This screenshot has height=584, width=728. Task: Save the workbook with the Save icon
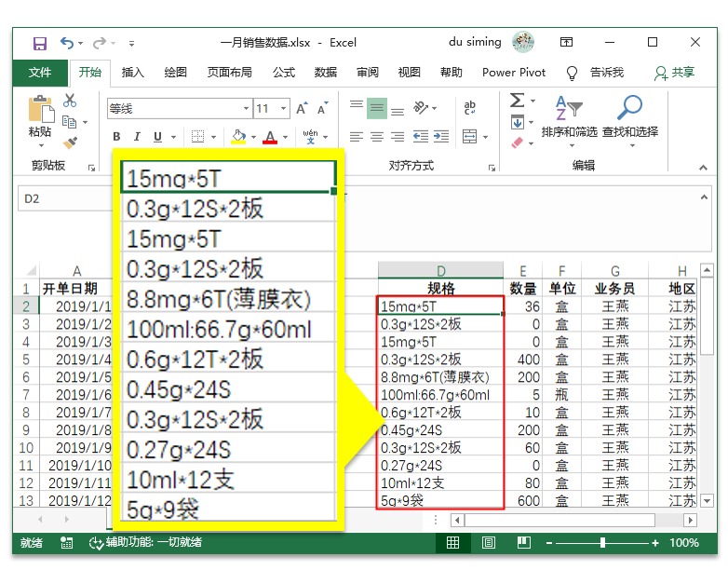pos(40,44)
